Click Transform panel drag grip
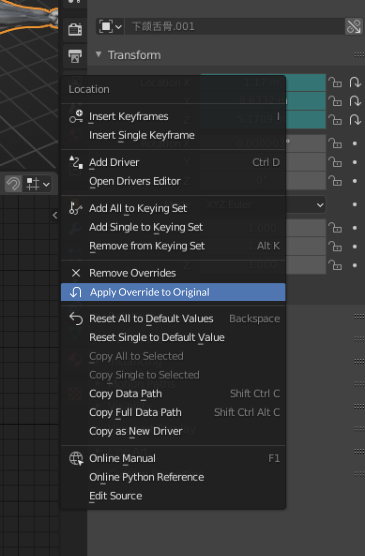 (x=359, y=55)
